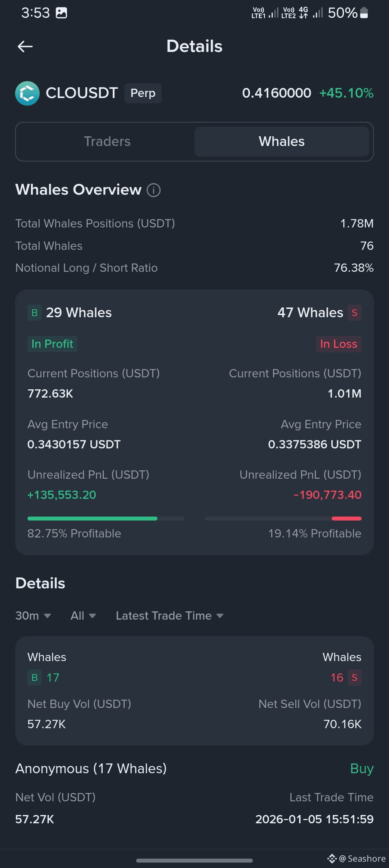Expand the All filter dropdown
This screenshot has height=868, width=389.
tap(83, 616)
